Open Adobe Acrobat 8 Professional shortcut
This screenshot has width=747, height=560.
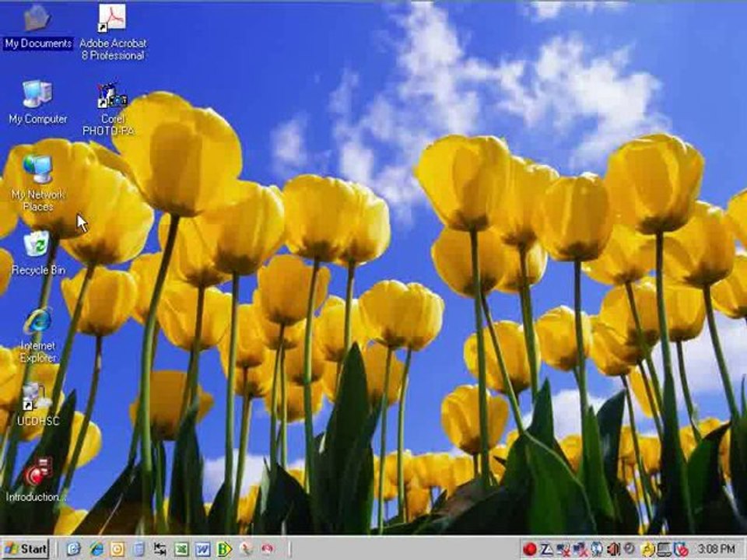[x=112, y=33]
